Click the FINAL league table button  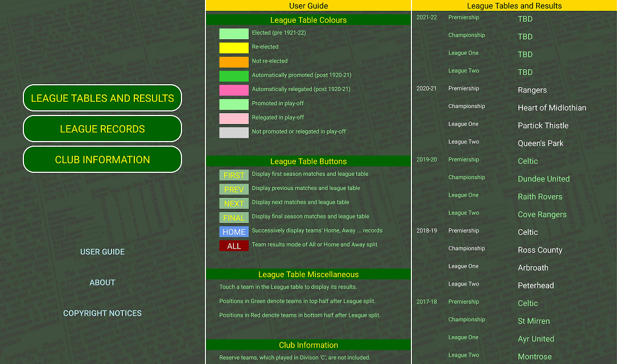234,217
